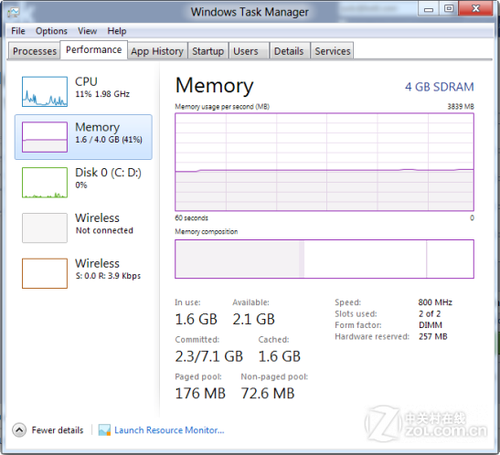500x455 pixels.
Task: Switch to the App History tab
Action: click(157, 51)
